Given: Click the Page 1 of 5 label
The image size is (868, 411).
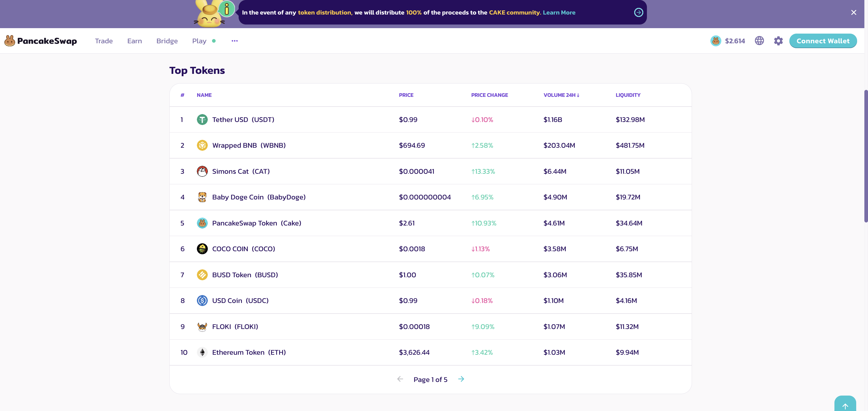Looking at the screenshot, I should coord(430,380).
